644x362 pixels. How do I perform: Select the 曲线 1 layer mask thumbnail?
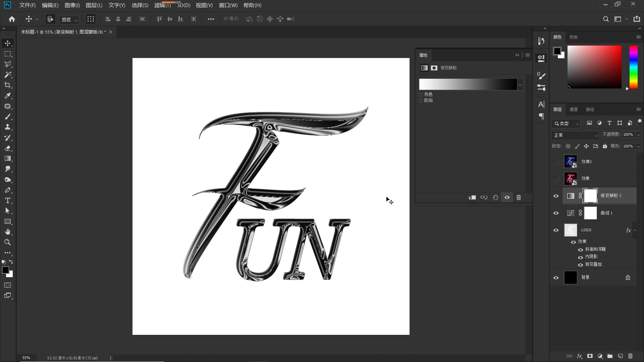(590, 213)
